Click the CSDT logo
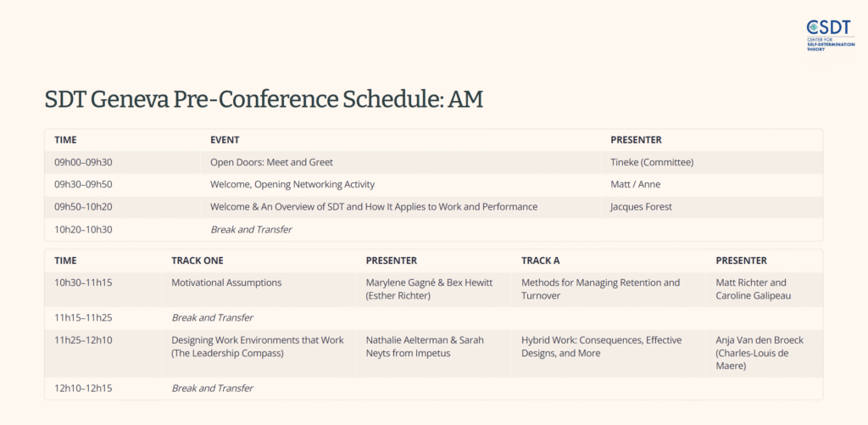 tap(827, 36)
